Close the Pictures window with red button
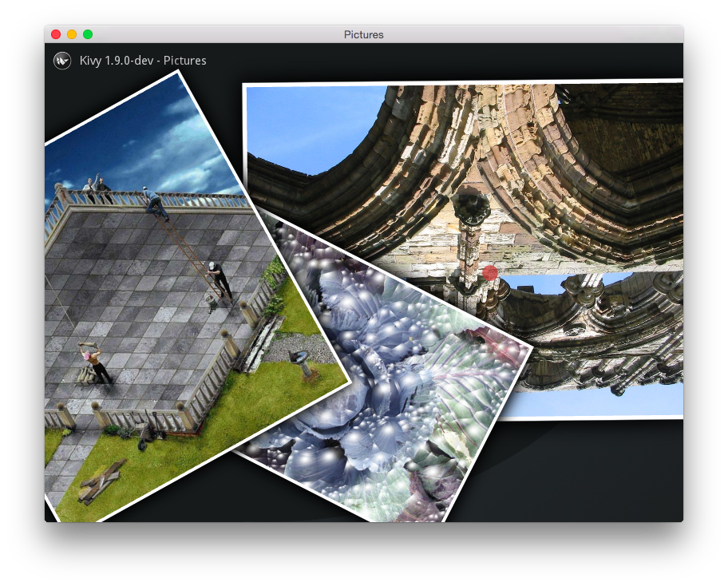 pyautogui.click(x=56, y=34)
